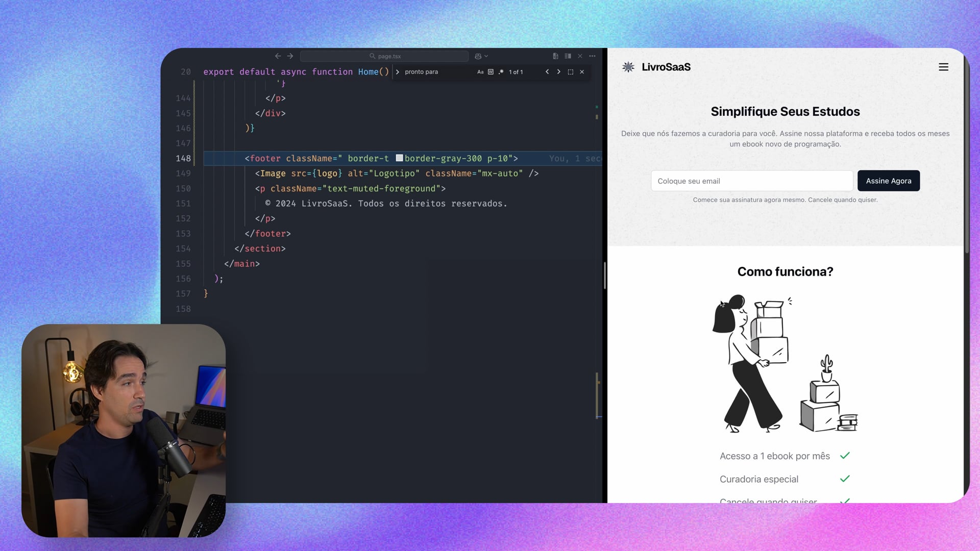Expand the replace toggle chevron in find
Image resolution: width=980 pixels, height=551 pixels.
click(398, 72)
